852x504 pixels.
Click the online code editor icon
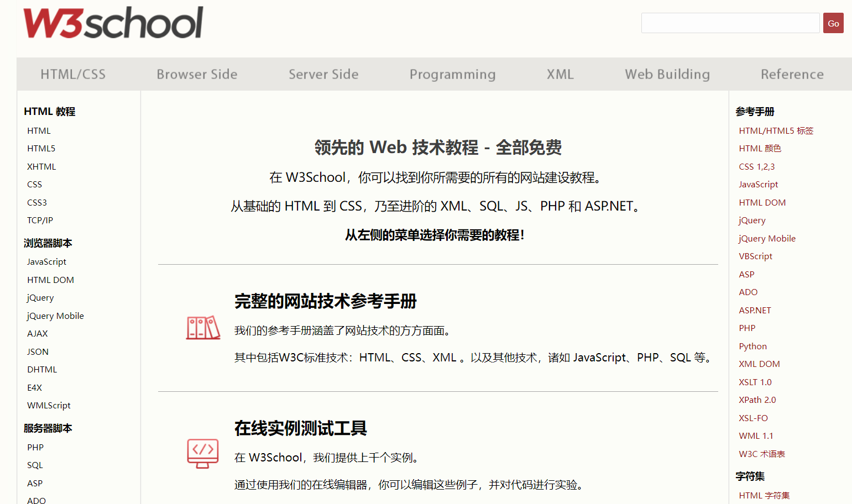pos(203,454)
